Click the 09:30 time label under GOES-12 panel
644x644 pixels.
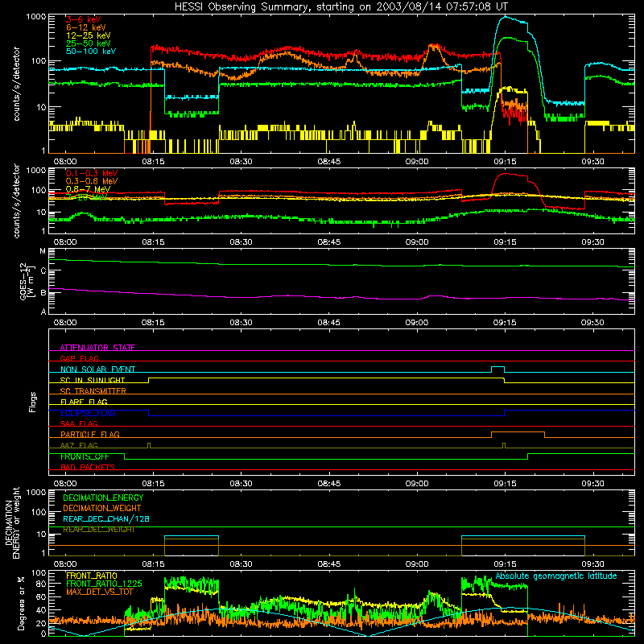(x=592, y=323)
